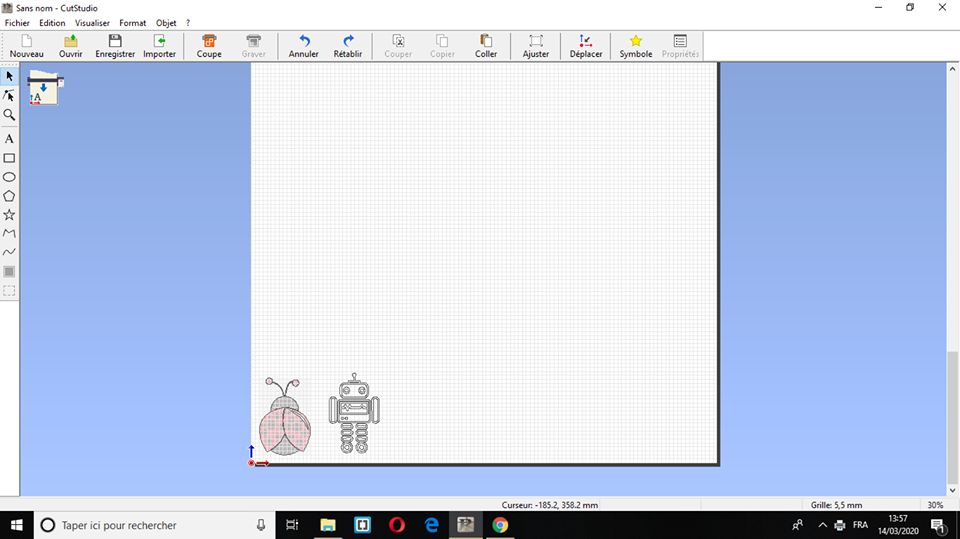
Task: Click the scrollbar down arrow
Action: pos(952,490)
